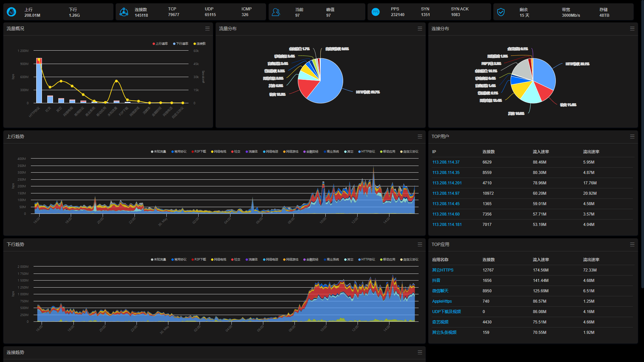This screenshot has width=644, height=362.
Task: Open the UDP下载及视频 application link
Action: coord(446,312)
